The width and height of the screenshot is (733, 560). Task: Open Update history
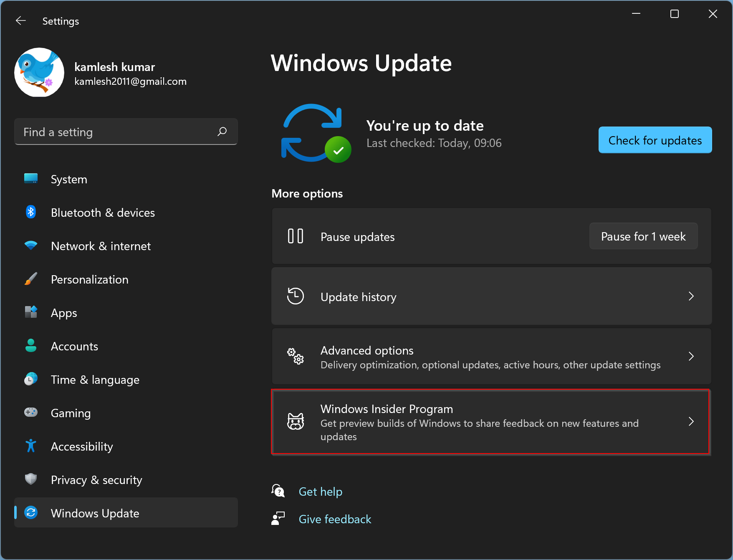[x=491, y=296]
